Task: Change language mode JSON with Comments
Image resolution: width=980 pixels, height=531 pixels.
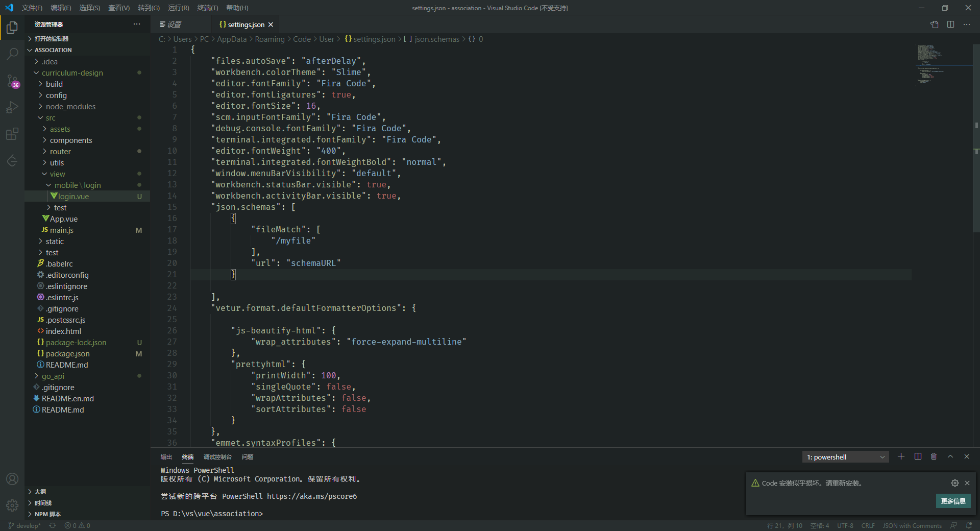Action: click(912, 525)
